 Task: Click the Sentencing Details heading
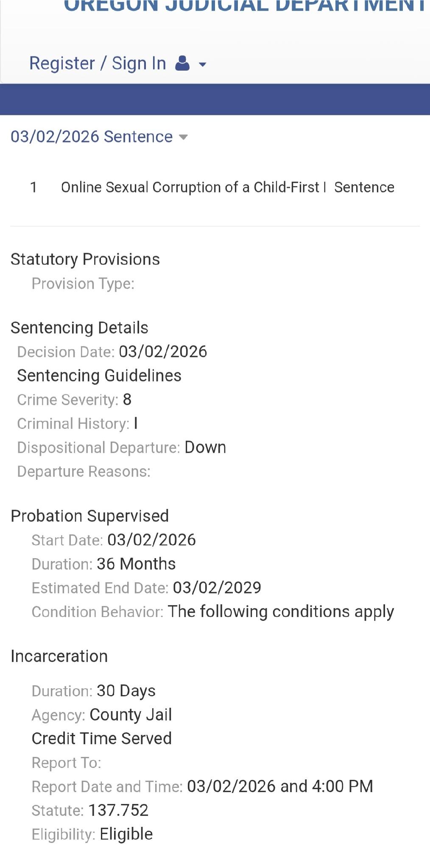click(x=79, y=328)
